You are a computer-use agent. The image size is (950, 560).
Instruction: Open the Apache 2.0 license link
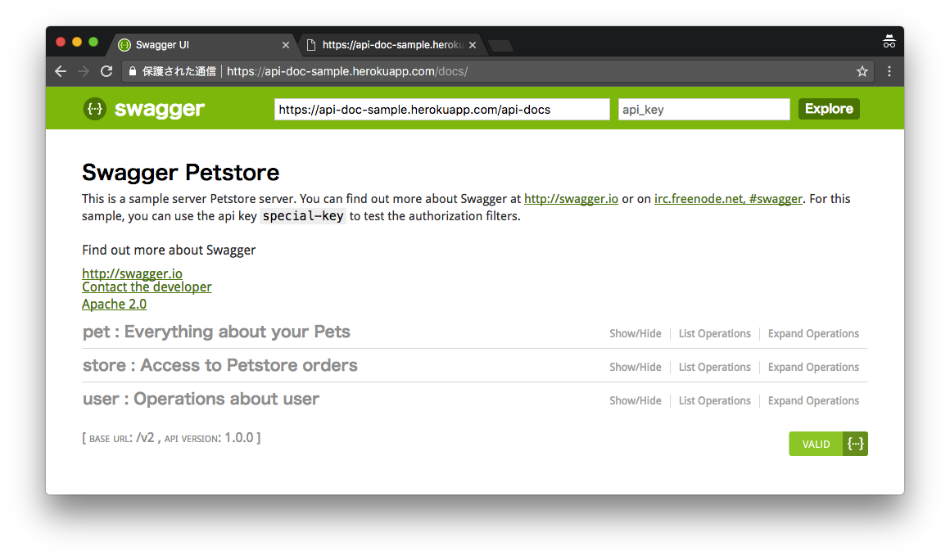pos(114,304)
